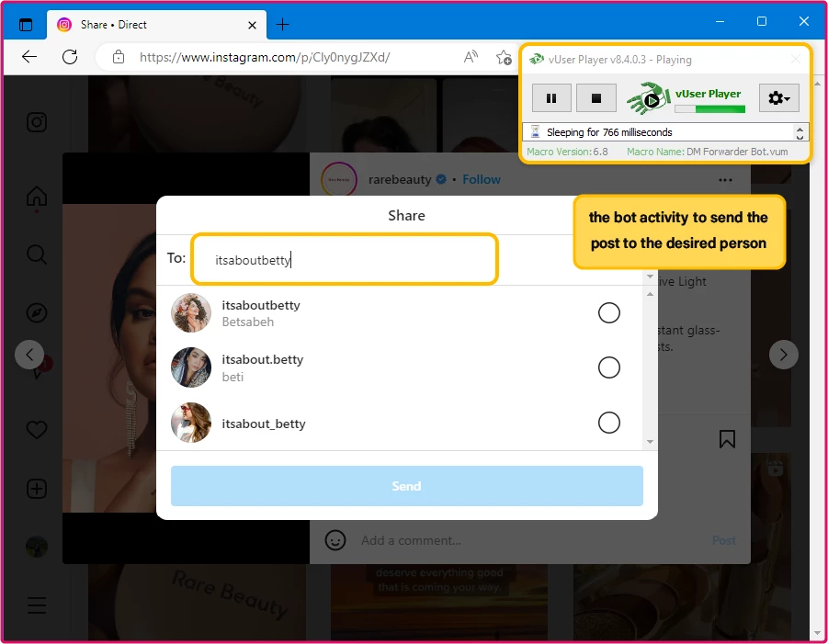Open a new browser tab

click(x=282, y=24)
